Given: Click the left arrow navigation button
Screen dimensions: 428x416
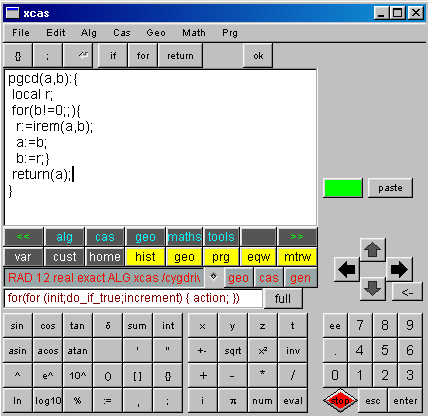Looking at the screenshot, I should tap(347, 269).
